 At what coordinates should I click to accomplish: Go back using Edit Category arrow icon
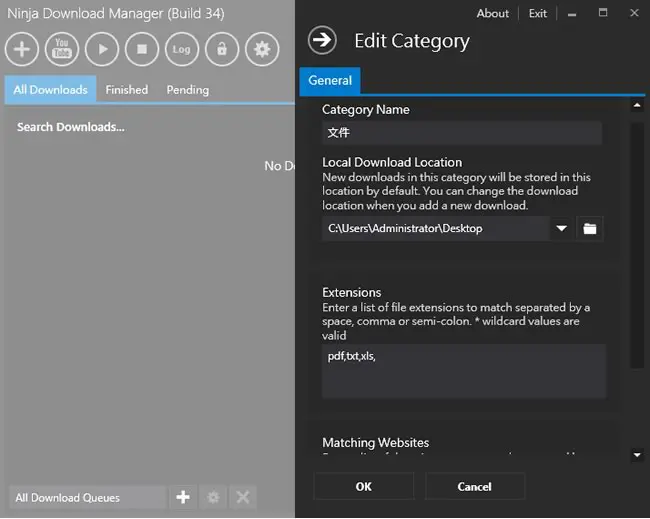(x=322, y=40)
